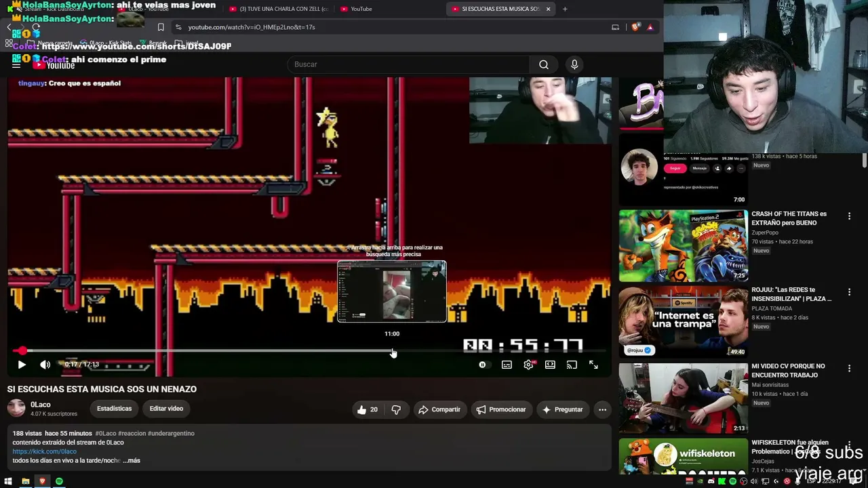Play the YouTube video

[x=22, y=365]
